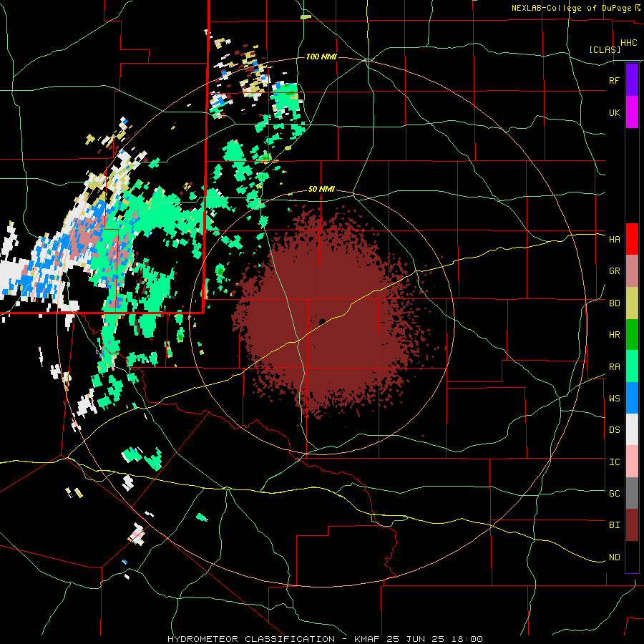
Task: Click the HR legend label
Action: pos(614,335)
